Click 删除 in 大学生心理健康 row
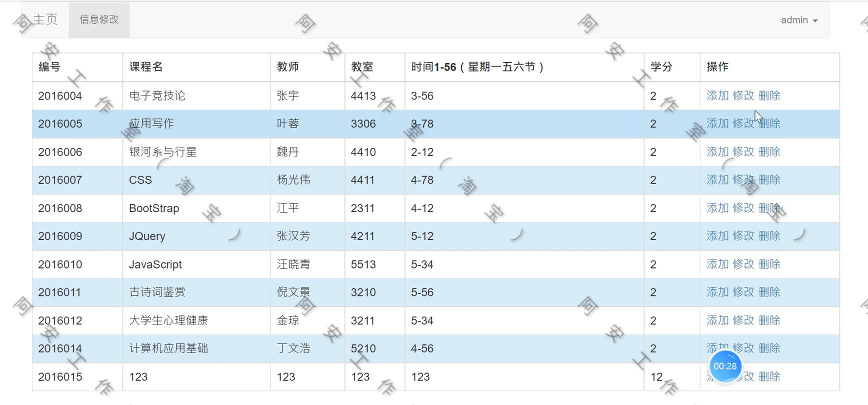868x405 pixels. point(769,320)
